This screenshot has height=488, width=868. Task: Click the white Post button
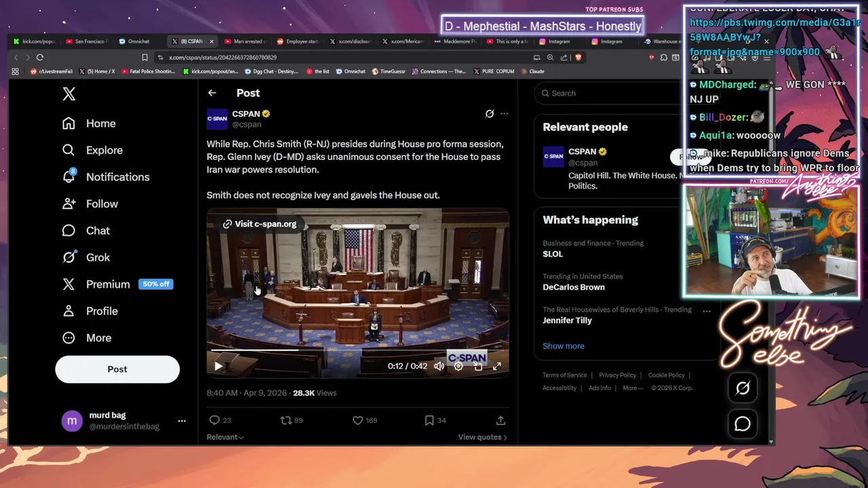117,369
